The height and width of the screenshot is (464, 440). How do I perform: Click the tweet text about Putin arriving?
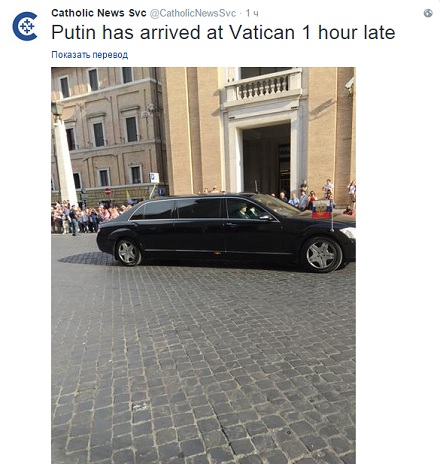223,32
